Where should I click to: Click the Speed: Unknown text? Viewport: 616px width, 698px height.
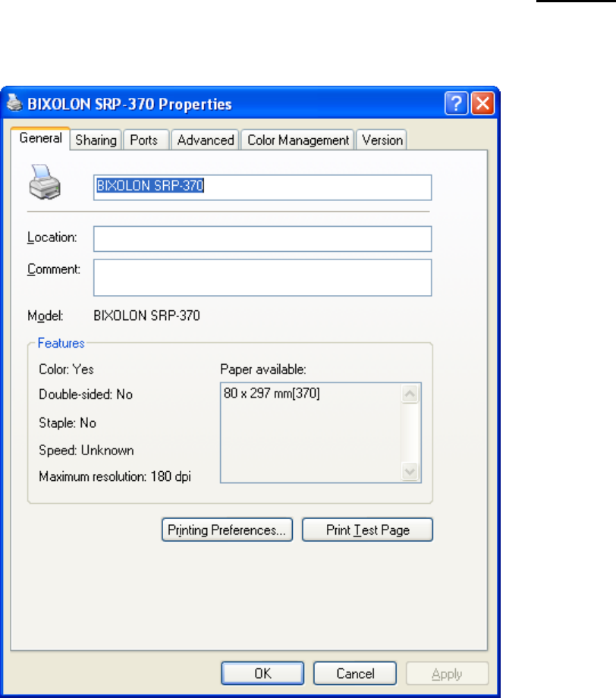click(x=86, y=451)
